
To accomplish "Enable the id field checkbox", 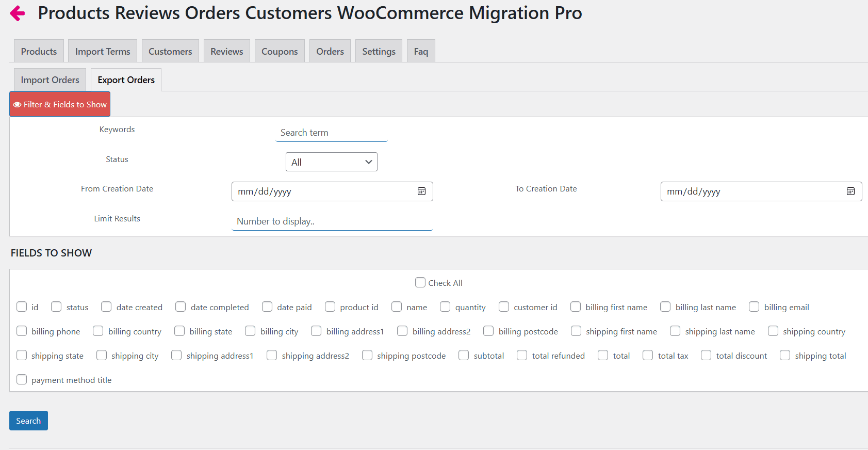I will pyautogui.click(x=22, y=307).
